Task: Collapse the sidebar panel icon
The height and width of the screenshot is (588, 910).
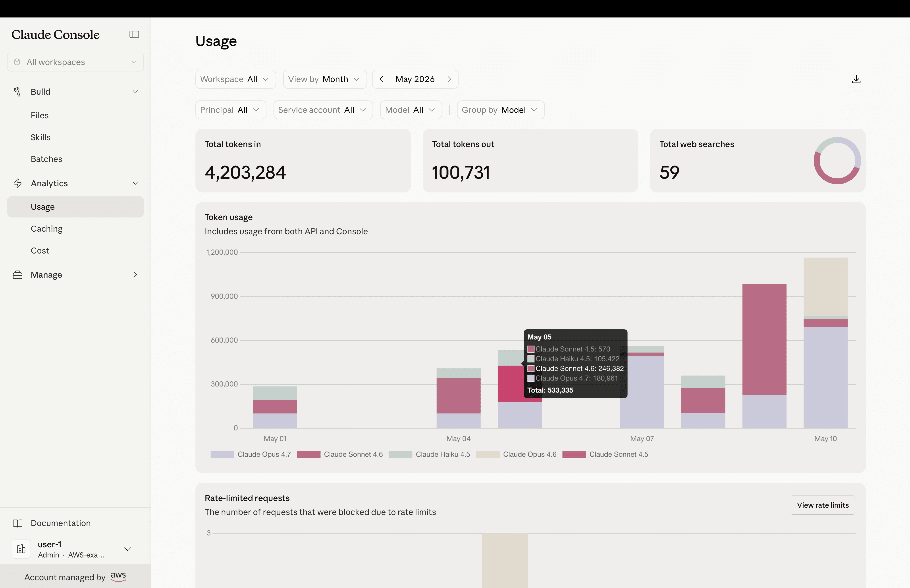Action: 134,34
